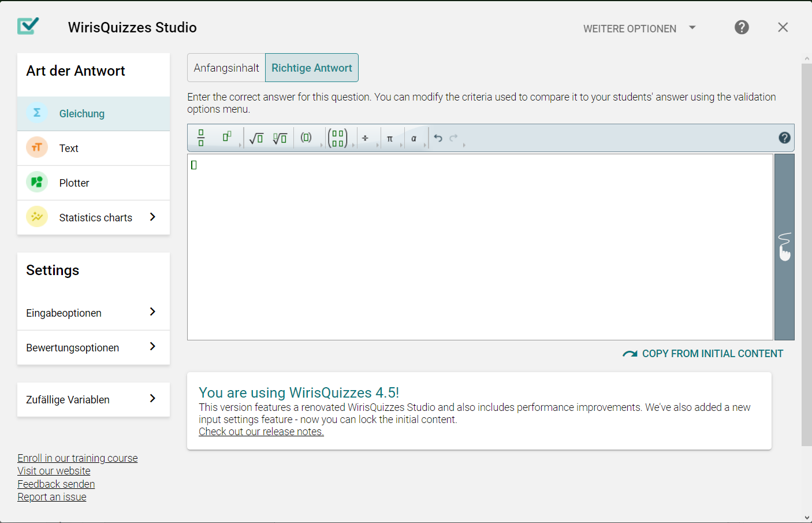The height and width of the screenshot is (523, 812).
Task: Insert a matrix template
Action: [338, 138]
